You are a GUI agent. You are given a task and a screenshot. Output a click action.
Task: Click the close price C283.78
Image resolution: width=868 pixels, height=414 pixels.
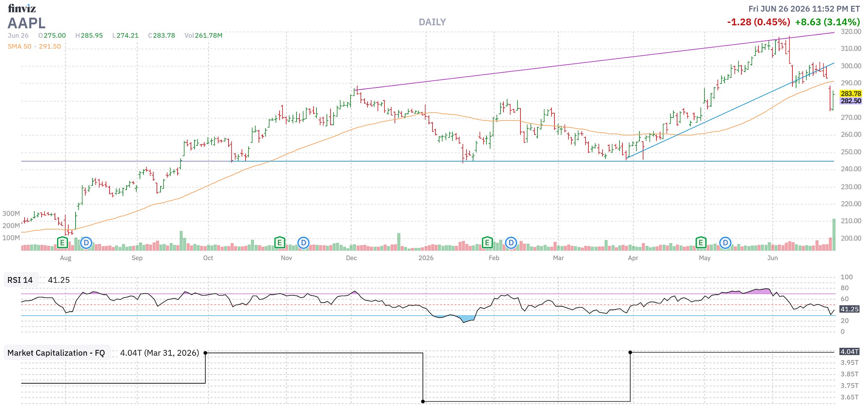[x=161, y=35]
